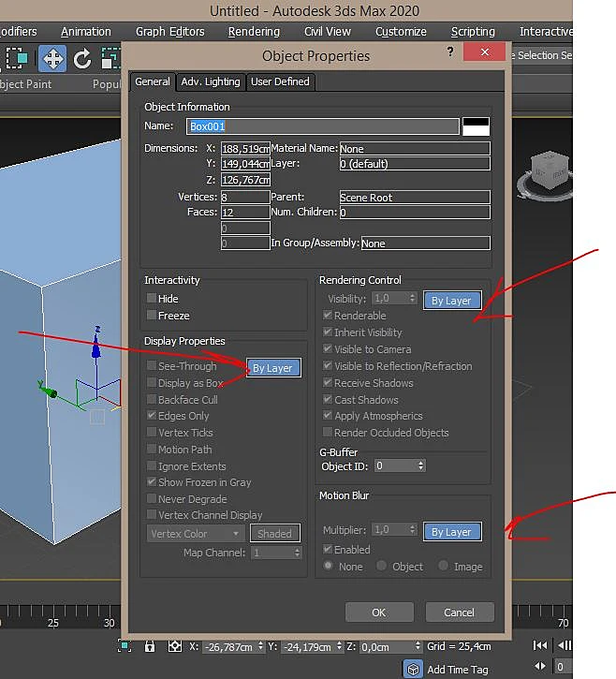
Task: Select the Image motion blur radio button
Action: pos(444,566)
